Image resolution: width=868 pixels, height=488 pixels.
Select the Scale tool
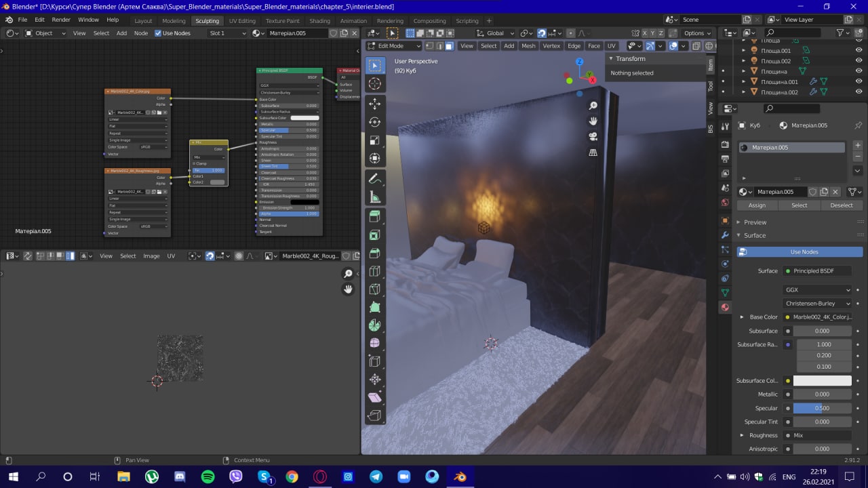coord(375,140)
